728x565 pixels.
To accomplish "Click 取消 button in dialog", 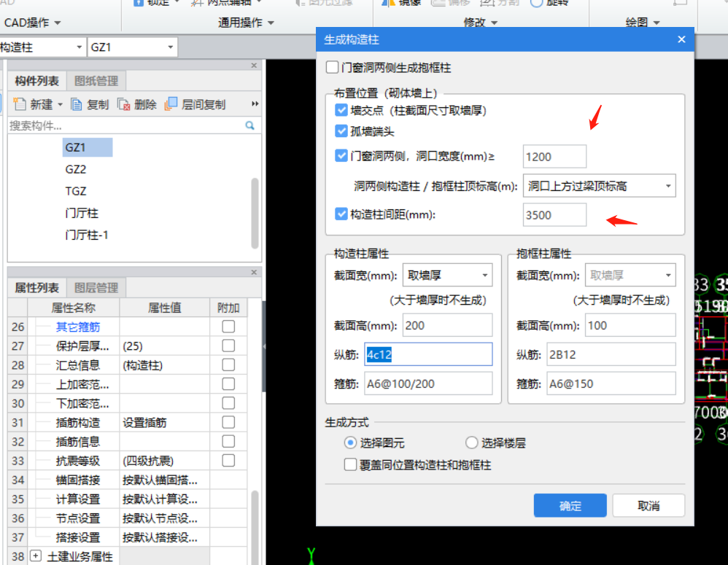I will 648,506.
